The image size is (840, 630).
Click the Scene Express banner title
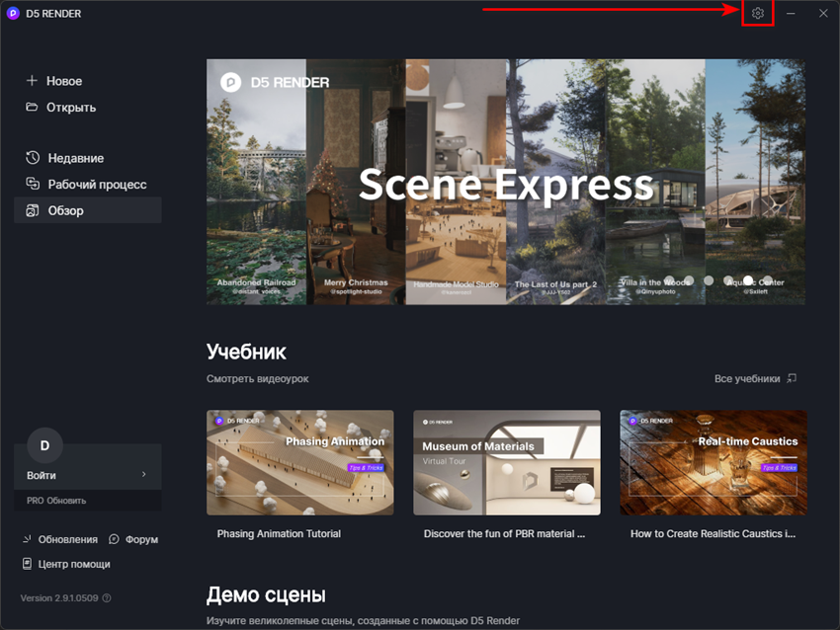[506, 185]
